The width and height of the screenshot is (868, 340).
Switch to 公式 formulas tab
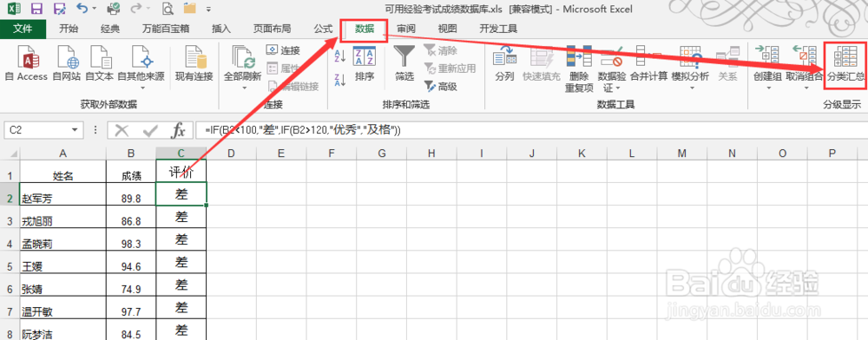tap(323, 29)
